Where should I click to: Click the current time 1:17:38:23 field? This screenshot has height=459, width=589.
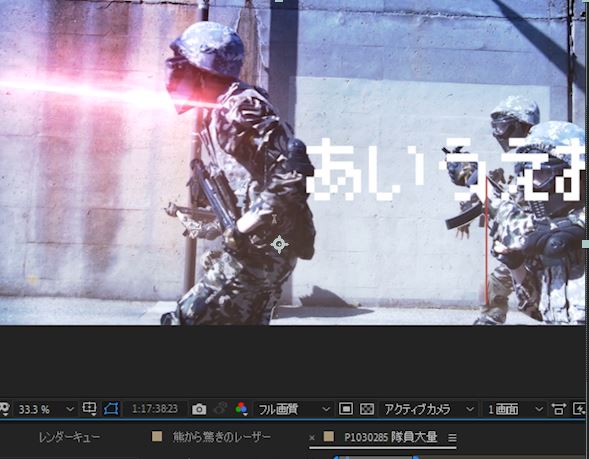pyautogui.click(x=155, y=409)
